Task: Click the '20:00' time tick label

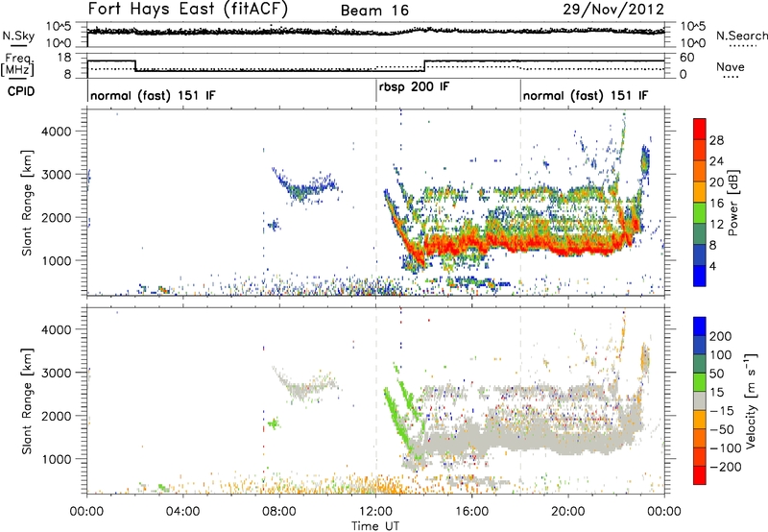Action: (568, 512)
